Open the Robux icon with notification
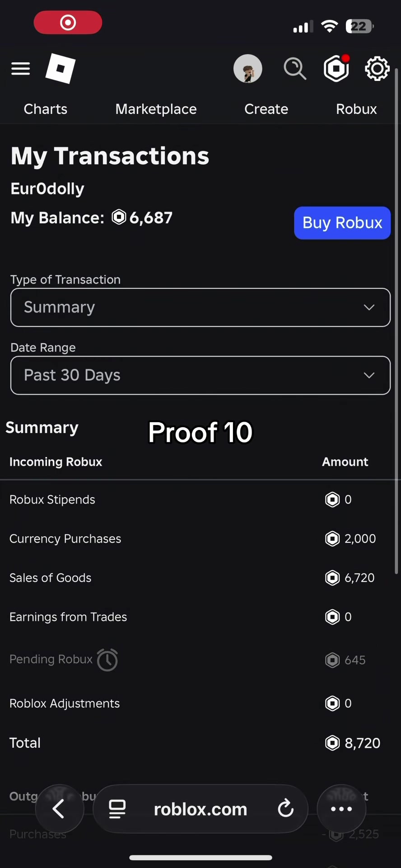This screenshot has width=401, height=868. click(x=337, y=68)
